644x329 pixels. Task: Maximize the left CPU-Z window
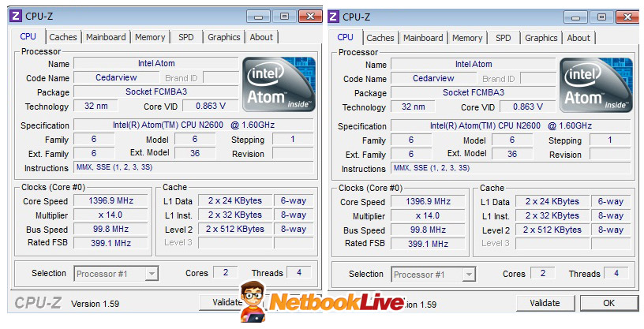pyautogui.click(x=284, y=17)
